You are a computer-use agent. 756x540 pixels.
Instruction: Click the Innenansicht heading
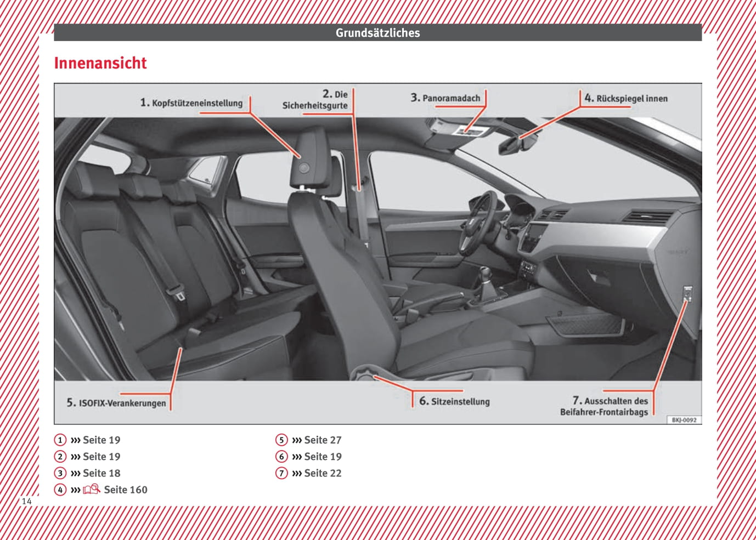[100, 63]
